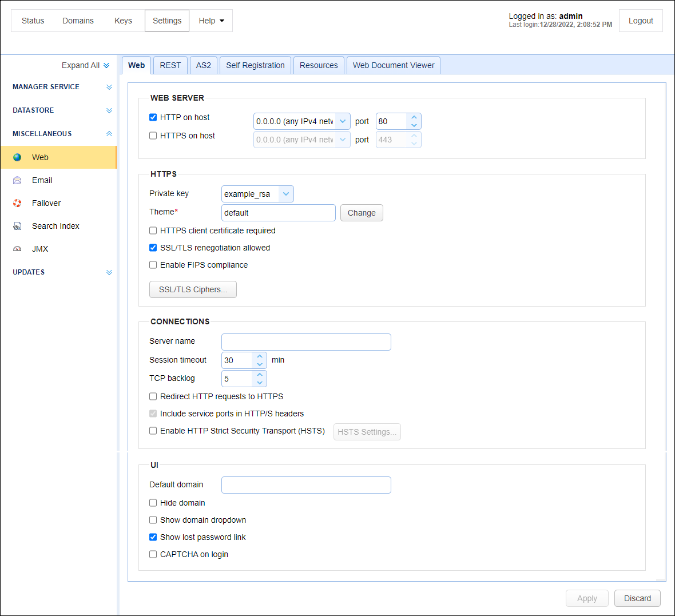Toggle SSL/TLS renegotiation allowed checkbox
The width and height of the screenshot is (675, 616).
tap(153, 248)
